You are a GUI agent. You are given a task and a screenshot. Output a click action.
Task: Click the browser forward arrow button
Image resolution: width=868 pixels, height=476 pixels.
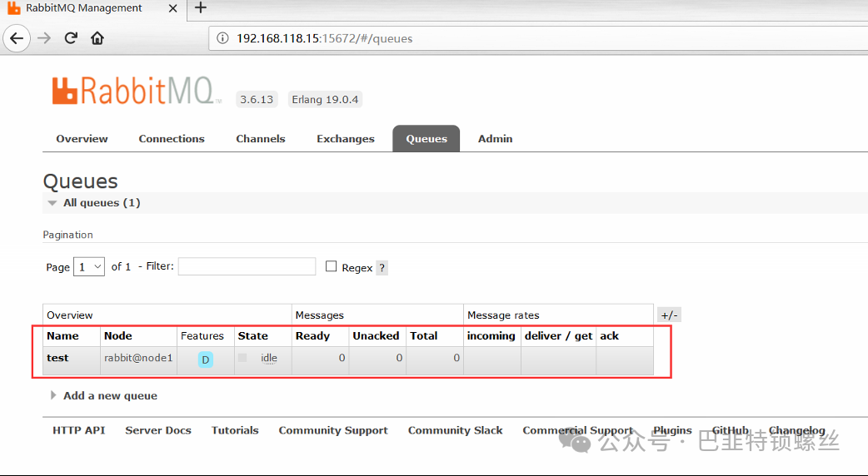(44, 38)
